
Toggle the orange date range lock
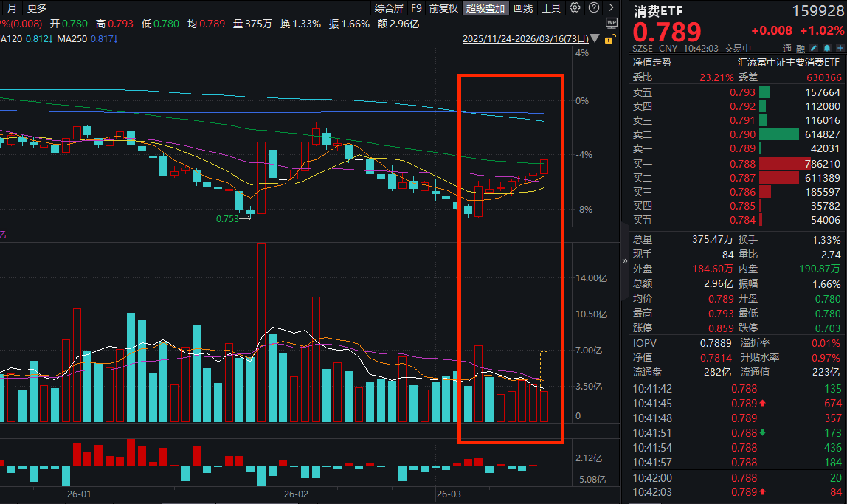pyautogui.click(x=611, y=39)
